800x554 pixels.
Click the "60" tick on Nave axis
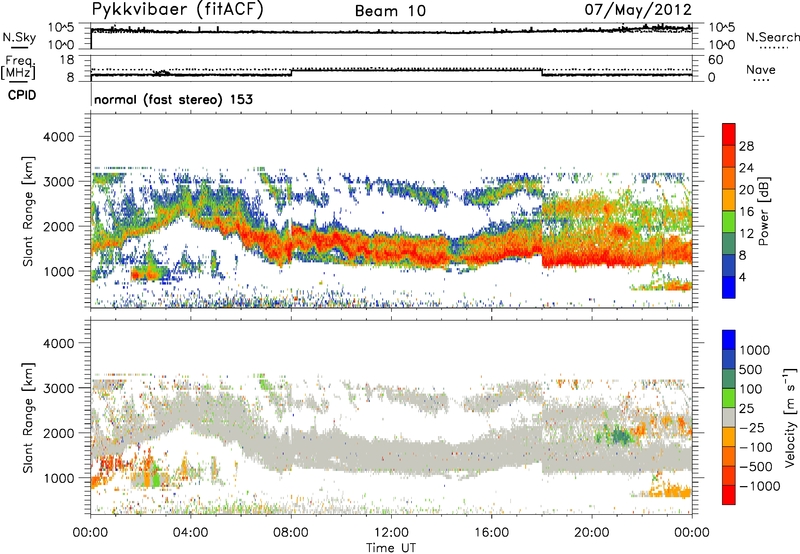point(716,60)
